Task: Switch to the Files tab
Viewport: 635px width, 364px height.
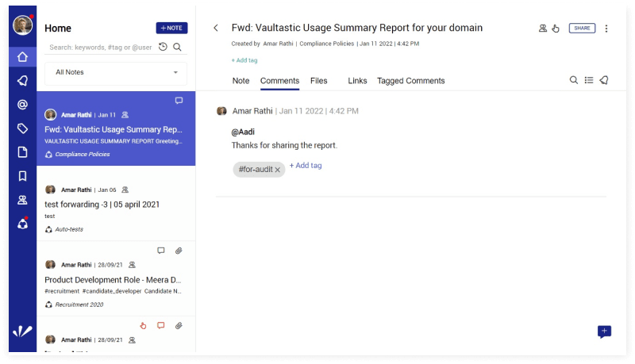Action: pos(318,81)
